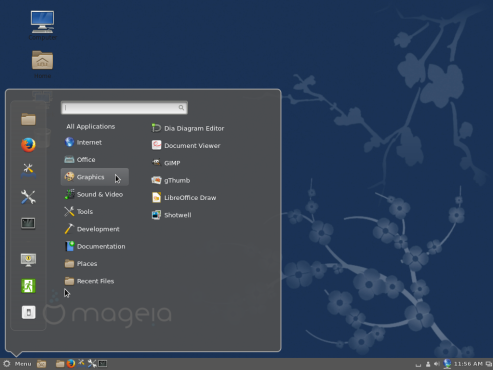Open the network globe icon in tray
This screenshot has height=370, width=493.
[x=447, y=364]
